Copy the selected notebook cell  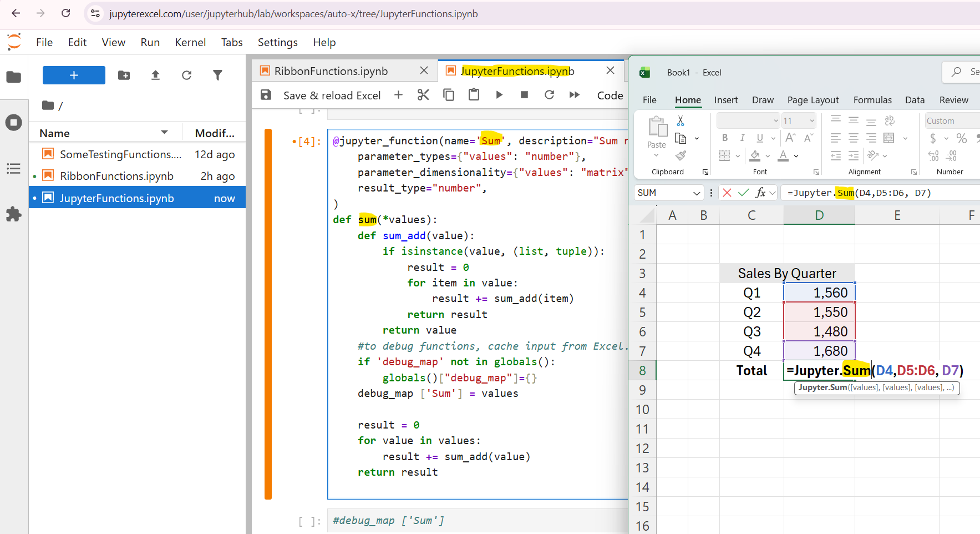[449, 95]
